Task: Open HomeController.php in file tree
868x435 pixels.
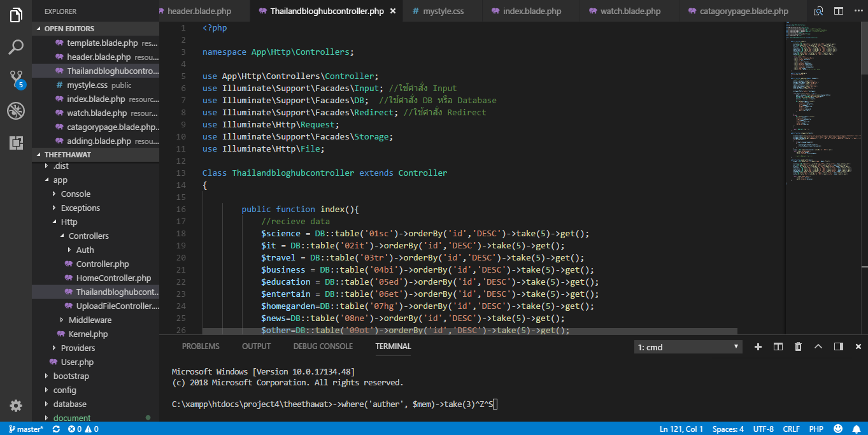Action: (x=96, y=278)
